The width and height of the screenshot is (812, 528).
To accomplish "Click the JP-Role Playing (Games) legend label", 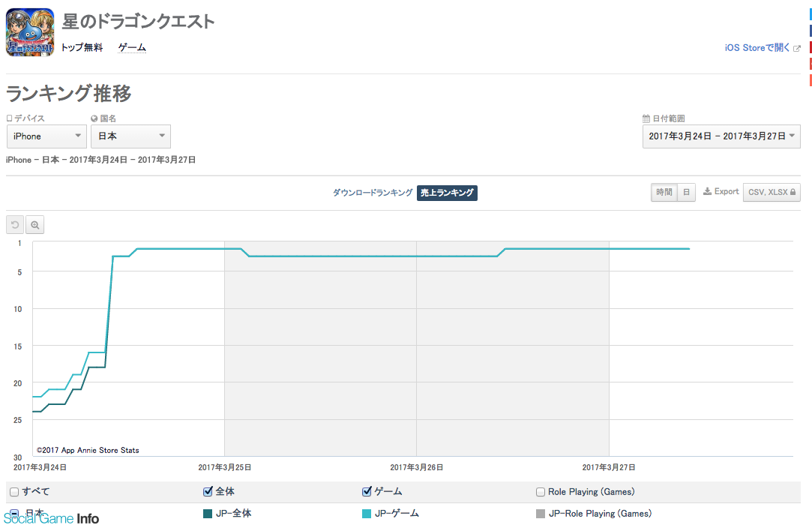I will (x=601, y=514).
